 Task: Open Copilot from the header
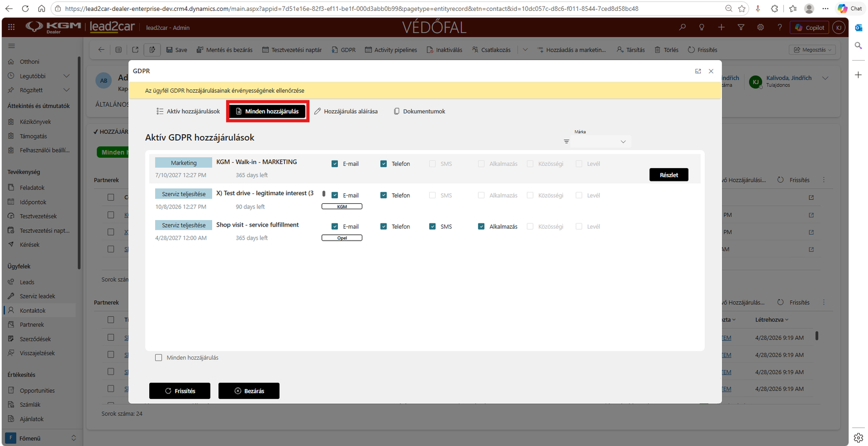809,28
